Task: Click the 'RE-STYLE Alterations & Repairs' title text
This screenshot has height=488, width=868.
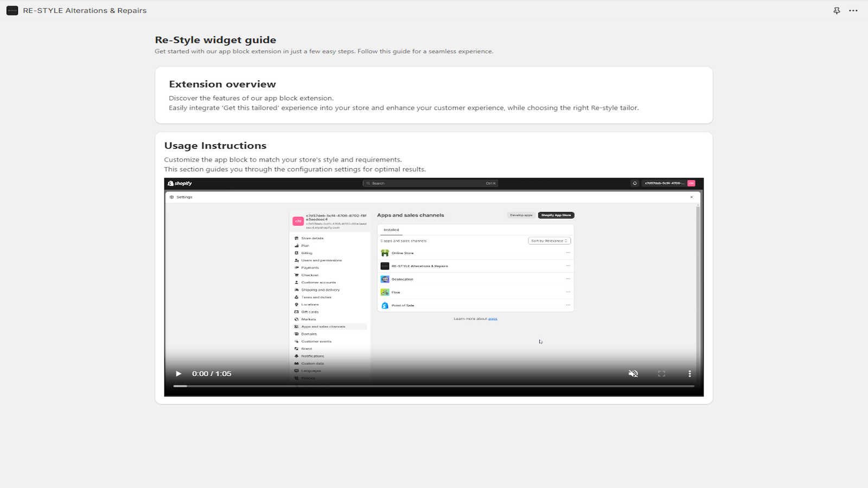Action: pos(85,10)
